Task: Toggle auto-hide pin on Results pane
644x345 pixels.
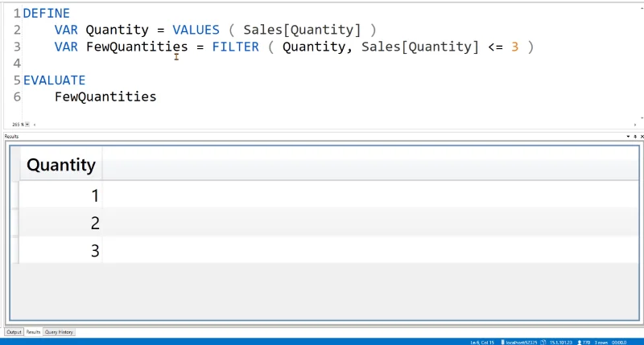Action: click(635, 136)
